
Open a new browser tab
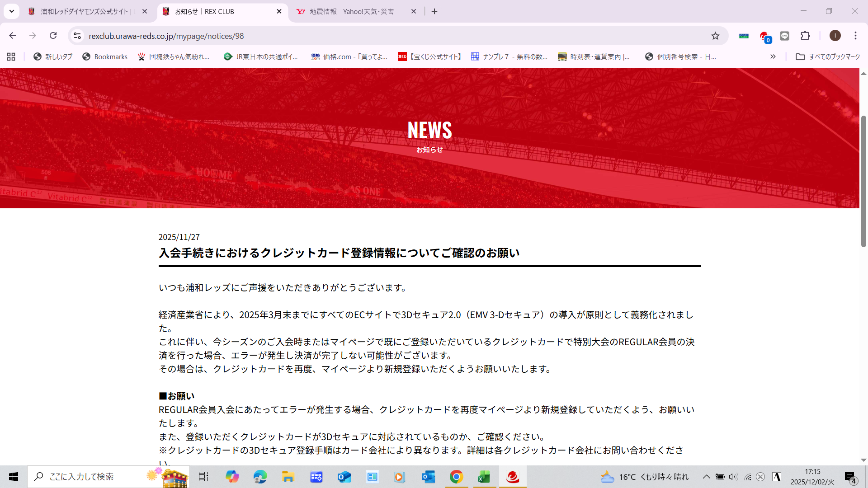(x=434, y=11)
